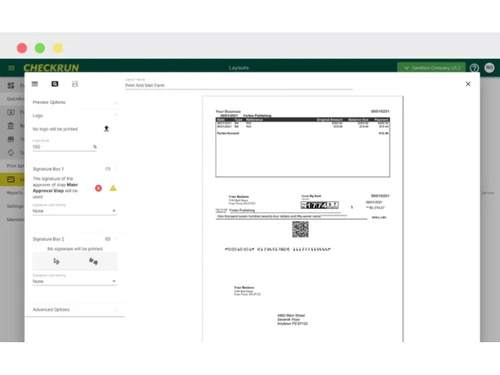Collapse the Logo section
This screenshot has width=500, height=375.
coord(116,115)
